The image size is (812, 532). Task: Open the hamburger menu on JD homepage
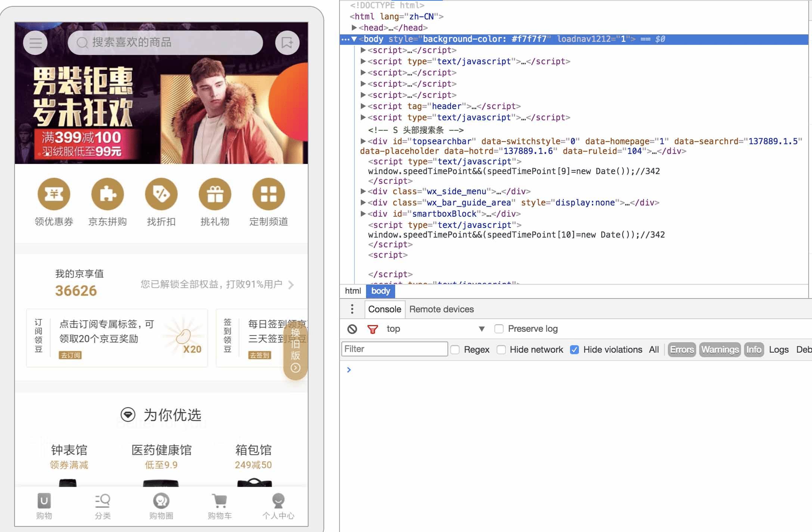(x=35, y=43)
